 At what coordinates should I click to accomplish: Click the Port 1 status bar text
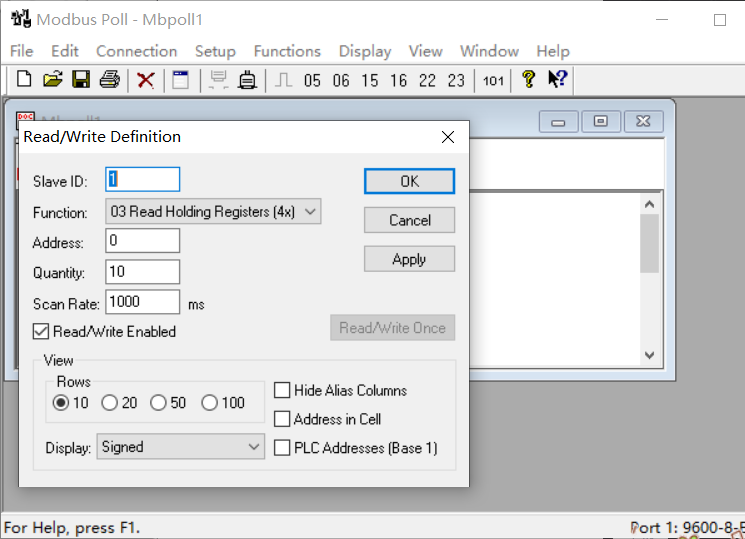click(687, 528)
